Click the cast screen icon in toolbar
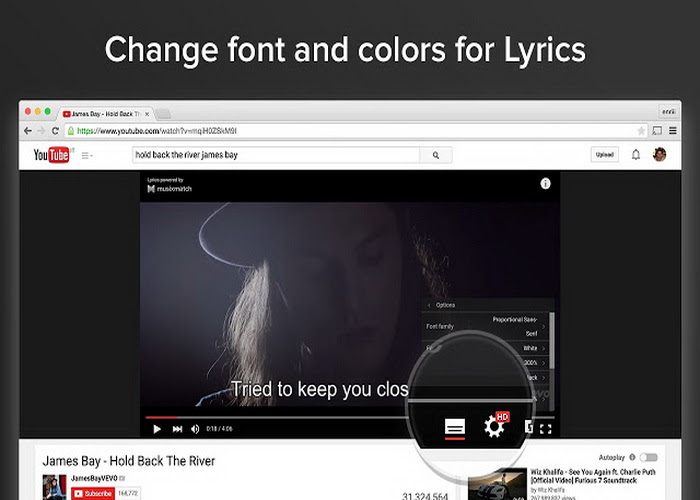Image resolution: width=700 pixels, height=500 pixels. pyautogui.click(x=657, y=131)
